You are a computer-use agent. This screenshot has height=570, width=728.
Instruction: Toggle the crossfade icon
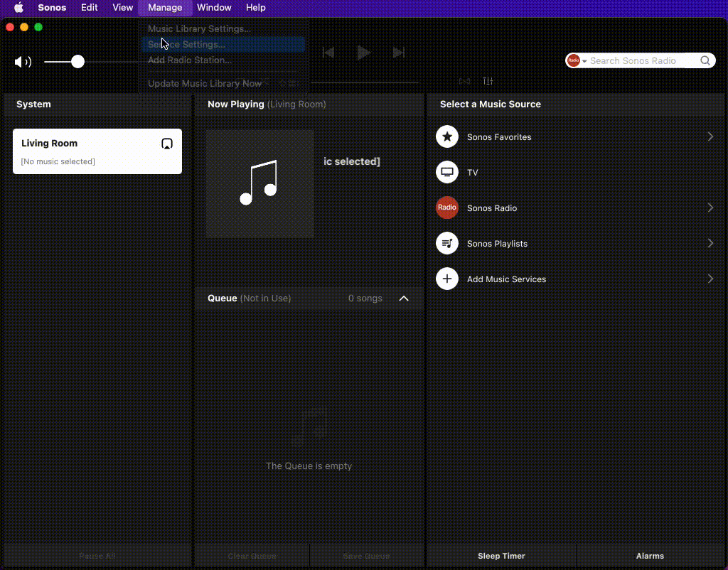464,81
